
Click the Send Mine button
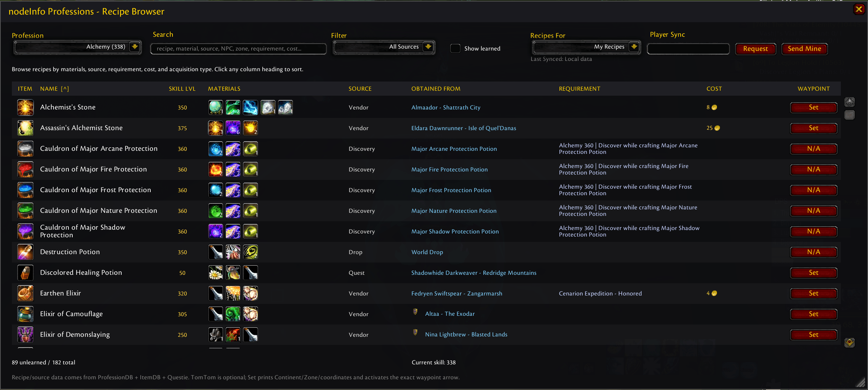coord(805,49)
